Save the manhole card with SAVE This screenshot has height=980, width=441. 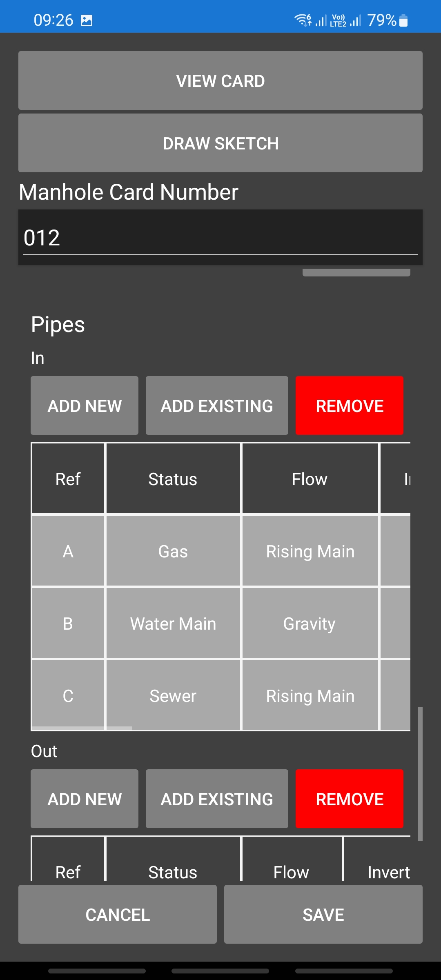click(323, 915)
